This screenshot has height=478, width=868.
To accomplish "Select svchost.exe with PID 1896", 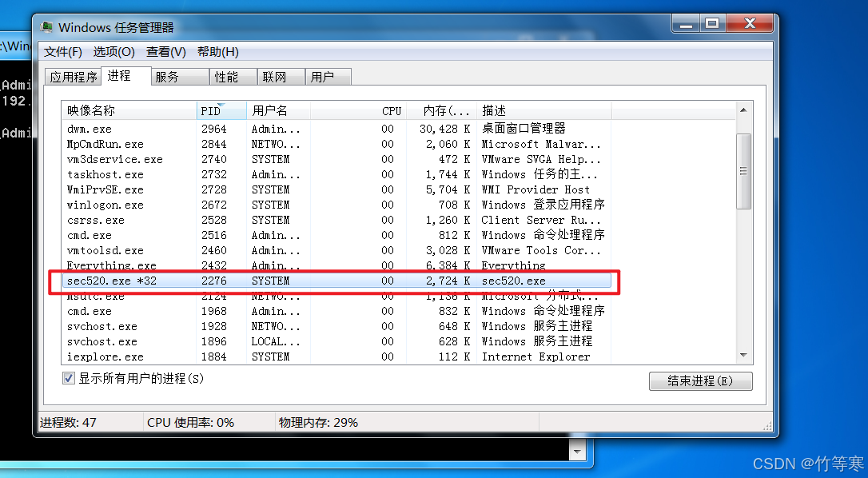I will click(x=336, y=342).
